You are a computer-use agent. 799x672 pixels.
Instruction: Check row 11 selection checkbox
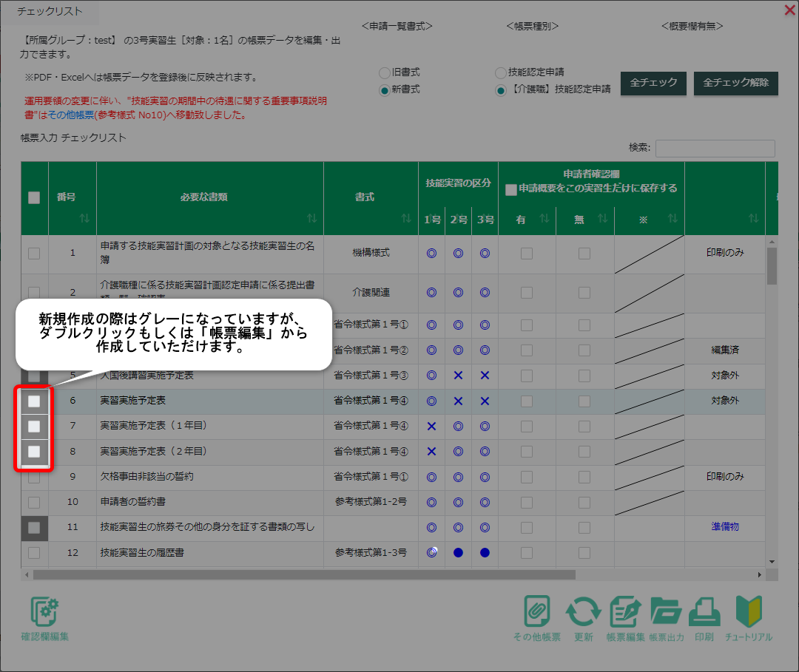click(34, 528)
